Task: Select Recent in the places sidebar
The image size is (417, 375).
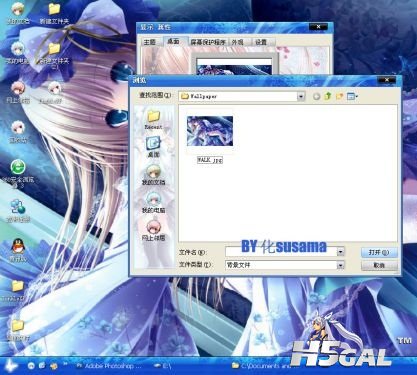Action: (153, 120)
